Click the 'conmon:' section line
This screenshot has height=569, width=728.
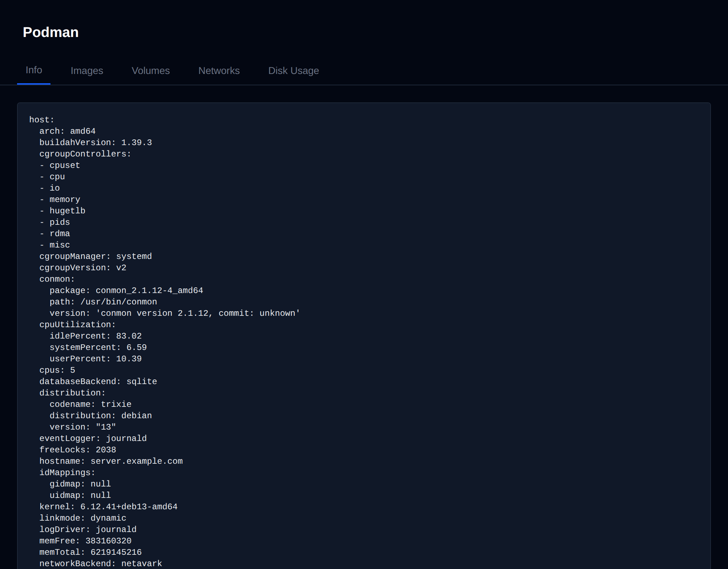57,279
